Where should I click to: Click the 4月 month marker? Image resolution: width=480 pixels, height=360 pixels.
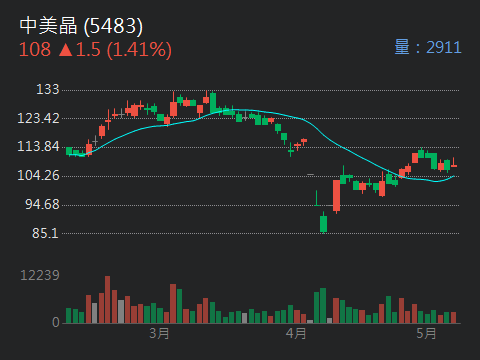(x=296, y=333)
